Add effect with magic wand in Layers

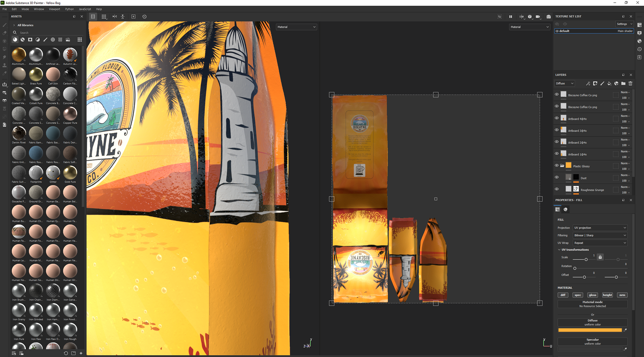point(588,83)
